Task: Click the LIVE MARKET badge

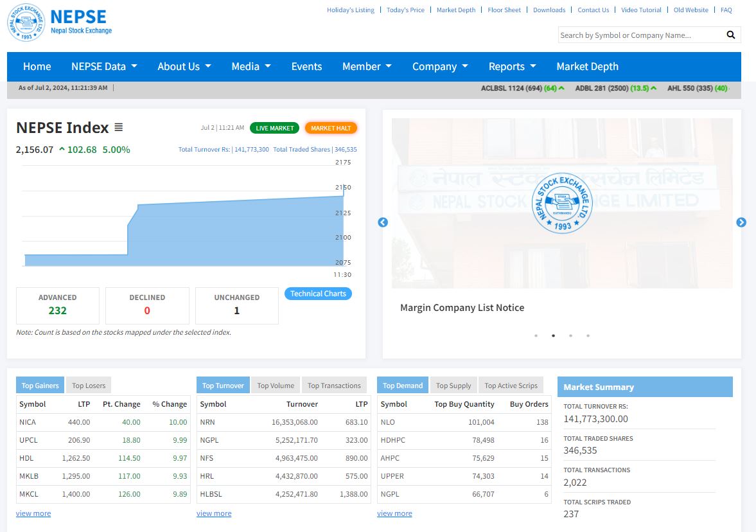Action: pos(275,128)
